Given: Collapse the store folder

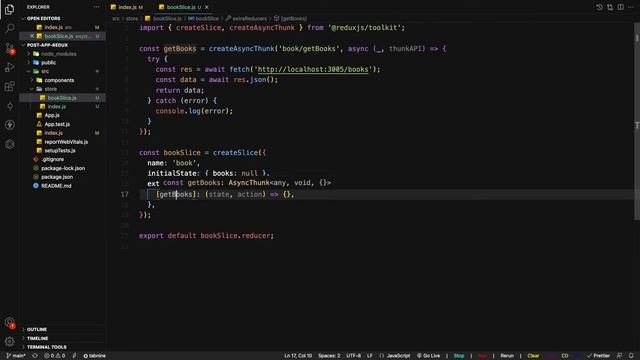Looking at the screenshot, I should [x=50, y=89].
